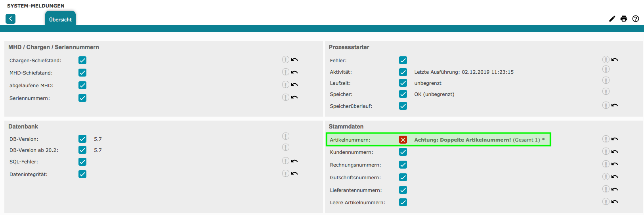Click the printer icon
This screenshot has width=644, height=215.
pos(624,19)
